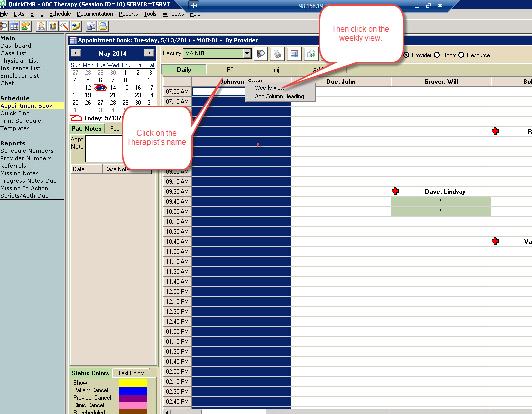Click the yellow Show status color swatch

tap(133, 383)
